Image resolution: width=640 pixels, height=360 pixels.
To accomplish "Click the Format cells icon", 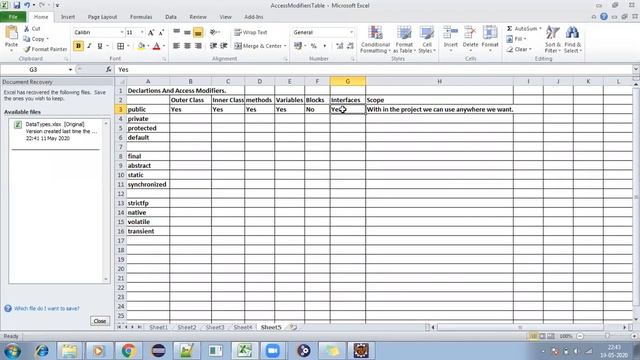I will point(490,33).
